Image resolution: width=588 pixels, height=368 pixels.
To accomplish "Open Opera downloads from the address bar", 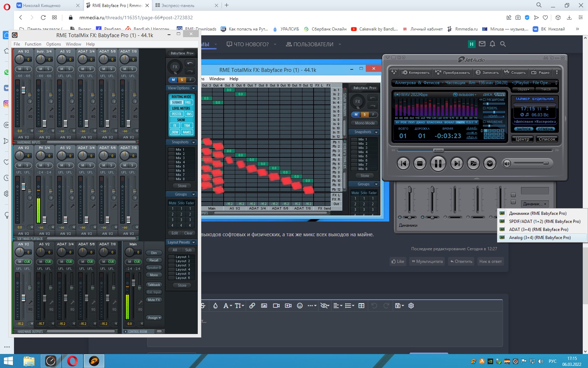I will click(x=569, y=18).
